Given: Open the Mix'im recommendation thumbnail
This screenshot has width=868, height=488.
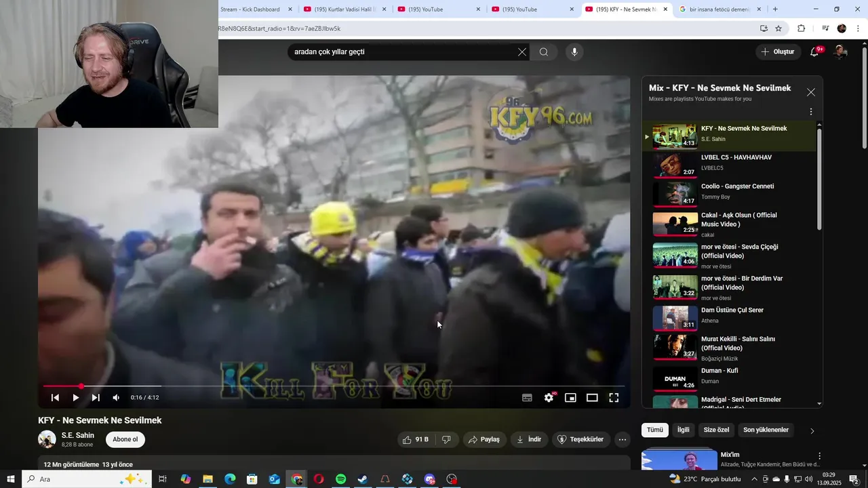Looking at the screenshot, I should tap(679, 459).
